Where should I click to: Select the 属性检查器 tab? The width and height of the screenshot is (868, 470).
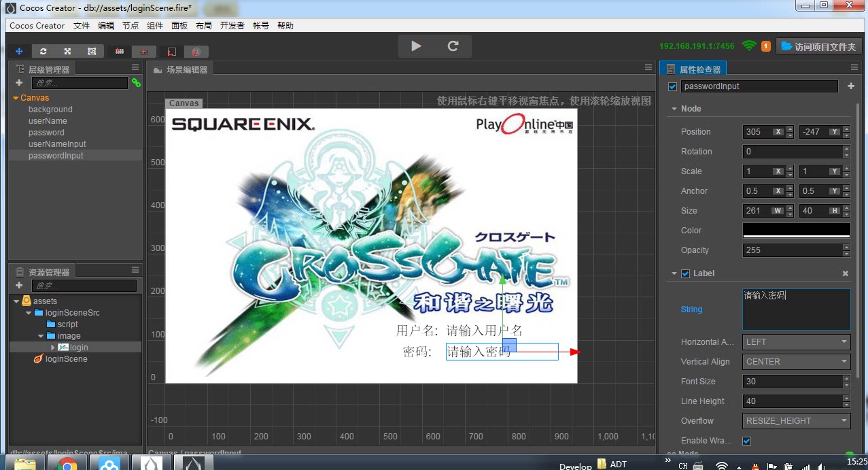[x=693, y=69]
